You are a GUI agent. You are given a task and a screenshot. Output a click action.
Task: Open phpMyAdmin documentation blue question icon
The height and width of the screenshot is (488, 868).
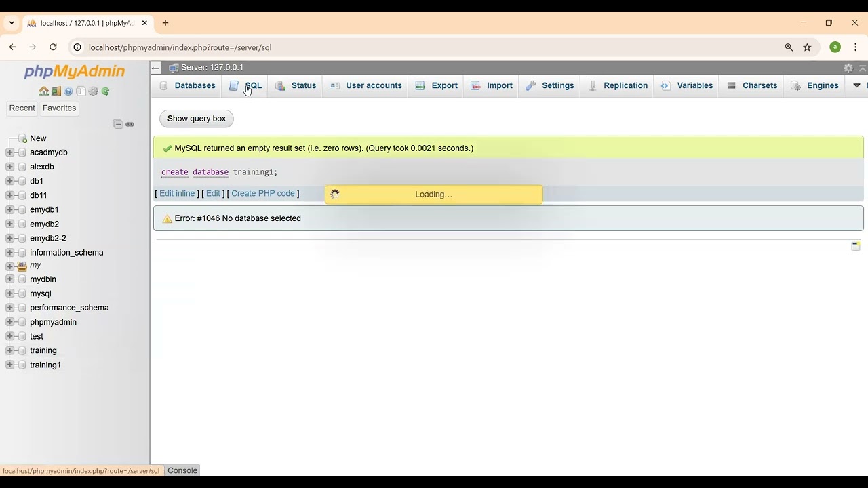pos(68,91)
